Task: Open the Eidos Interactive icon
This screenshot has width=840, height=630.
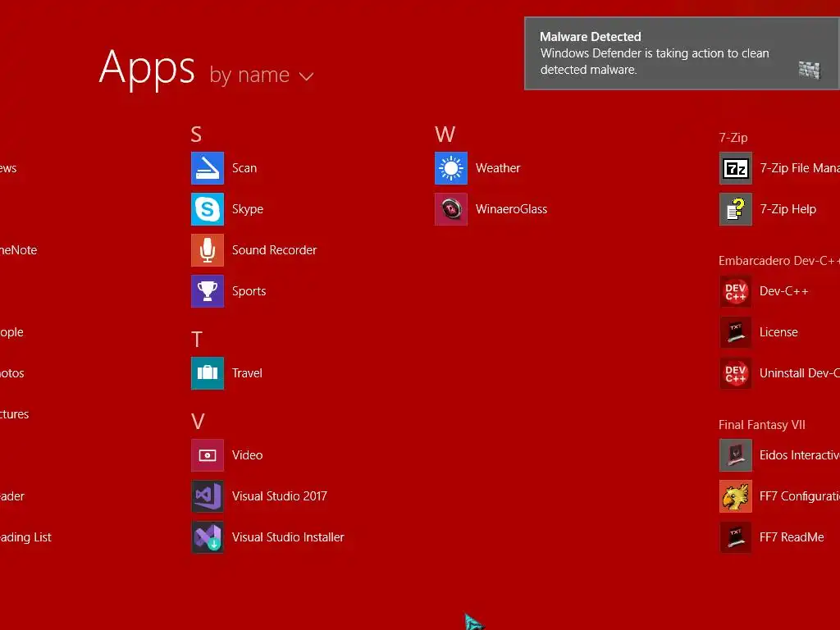Action: tap(736, 455)
